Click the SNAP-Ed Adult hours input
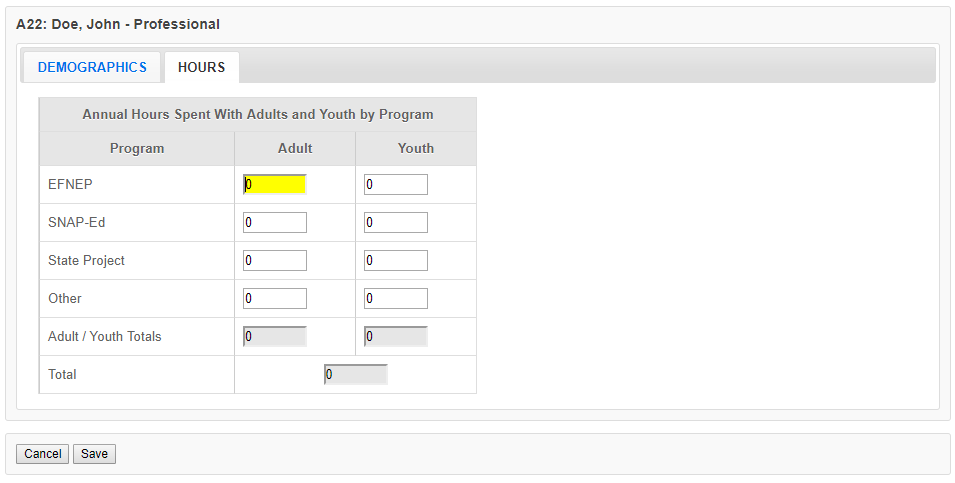This screenshot has height=483, width=955. [275, 222]
